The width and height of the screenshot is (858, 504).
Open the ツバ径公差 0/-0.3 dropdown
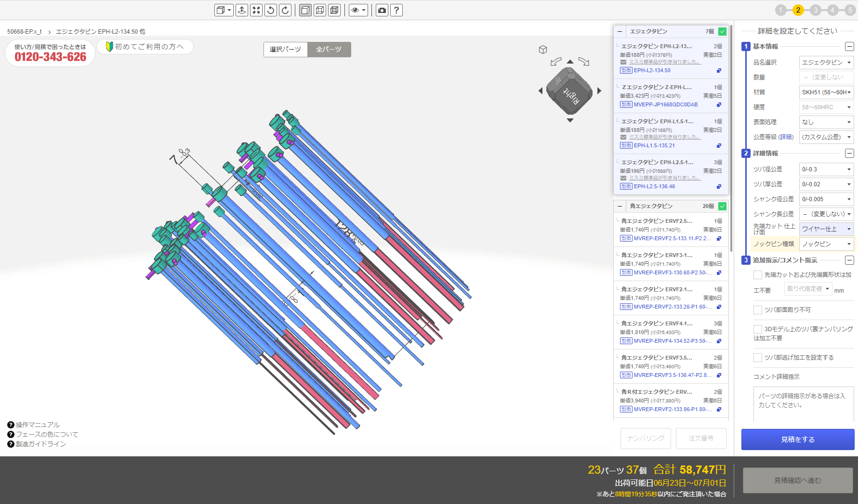click(826, 169)
